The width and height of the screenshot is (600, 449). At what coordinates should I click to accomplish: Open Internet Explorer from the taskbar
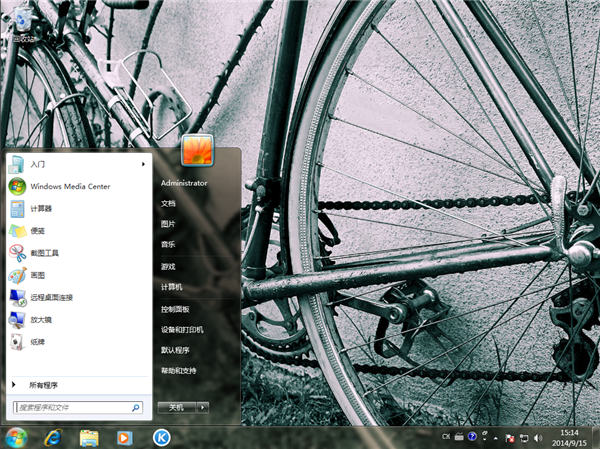tap(52, 437)
